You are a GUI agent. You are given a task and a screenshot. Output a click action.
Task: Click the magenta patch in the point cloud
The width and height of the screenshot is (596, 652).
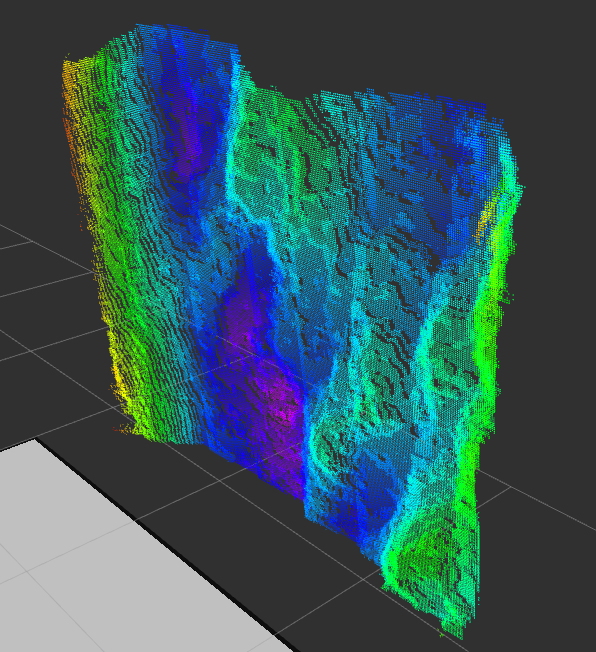pyautogui.click(x=283, y=405)
